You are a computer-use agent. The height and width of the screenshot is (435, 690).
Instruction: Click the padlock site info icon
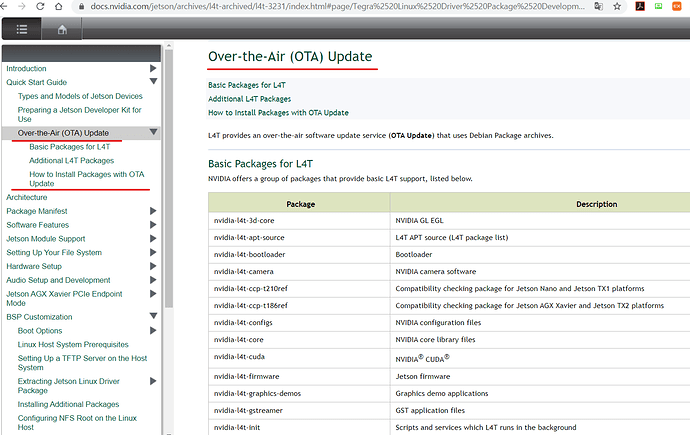pyautogui.click(x=81, y=6)
